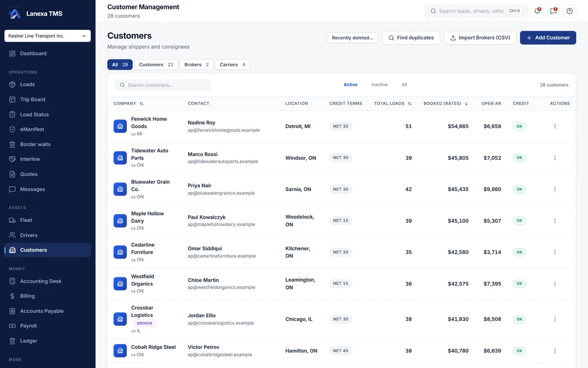Open the Recently deleted dropdown
Viewport: 588px width, 368px height.
coord(353,38)
